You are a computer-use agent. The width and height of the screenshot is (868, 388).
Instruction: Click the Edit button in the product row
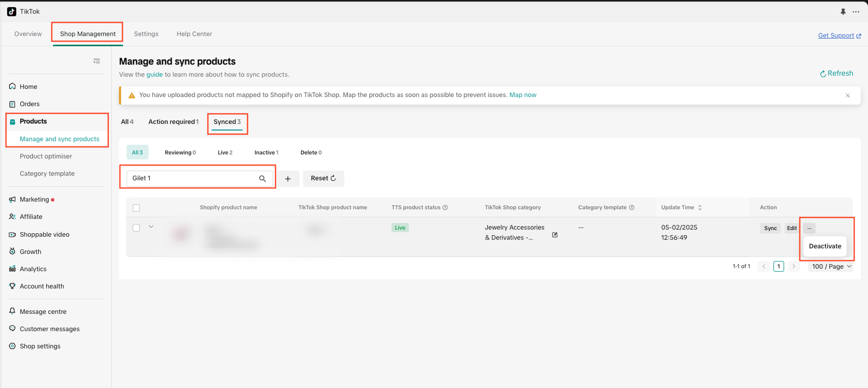pyautogui.click(x=792, y=229)
